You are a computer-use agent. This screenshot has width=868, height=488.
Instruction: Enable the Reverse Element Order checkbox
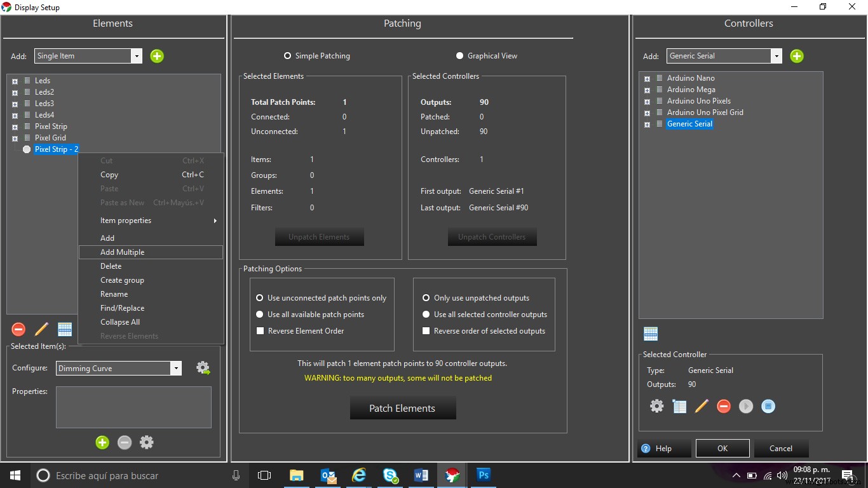[x=260, y=331]
